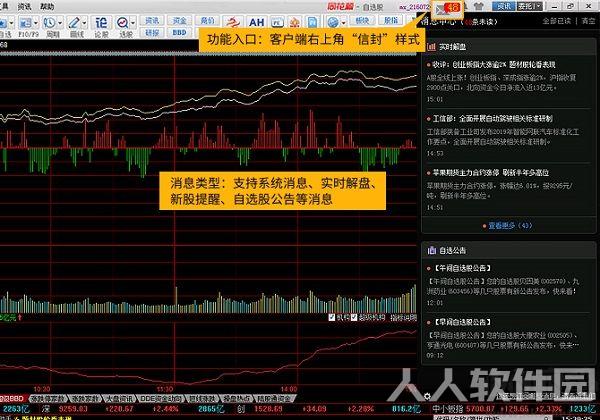Image resolution: width=600 pixels, height=420 pixels.
Task: Open the 收评 创业板指大涨 news item
Action: coord(494,65)
